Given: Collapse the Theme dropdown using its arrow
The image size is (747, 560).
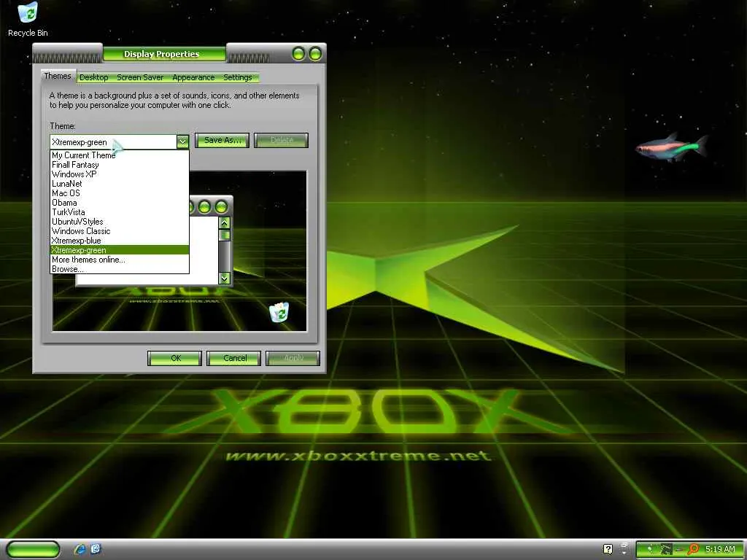Looking at the screenshot, I should click(182, 141).
